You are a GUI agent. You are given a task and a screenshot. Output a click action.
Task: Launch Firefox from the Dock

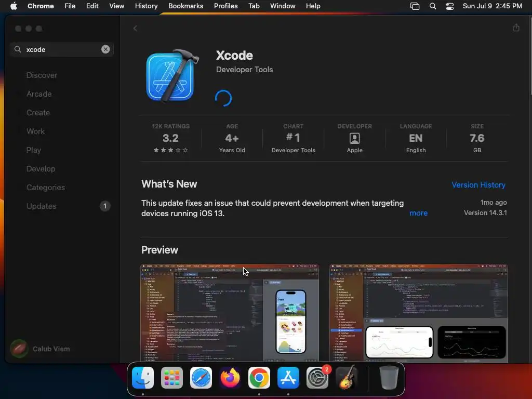pos(230,378)
